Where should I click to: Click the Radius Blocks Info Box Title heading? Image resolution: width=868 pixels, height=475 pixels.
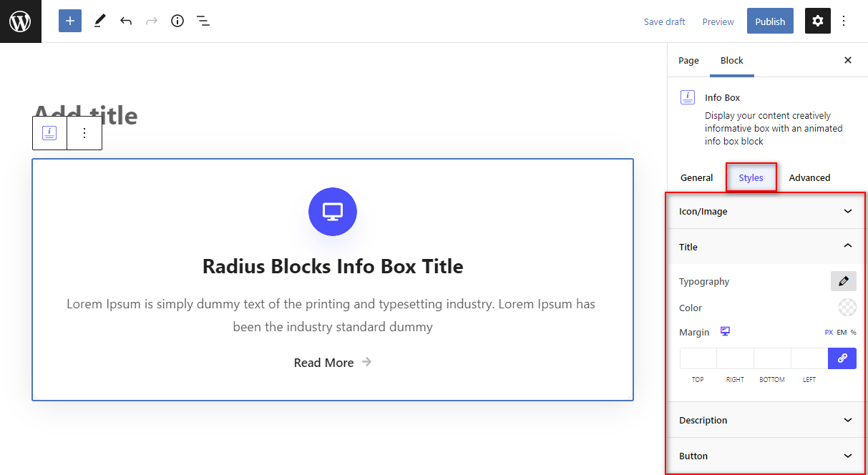click(333, 266)
